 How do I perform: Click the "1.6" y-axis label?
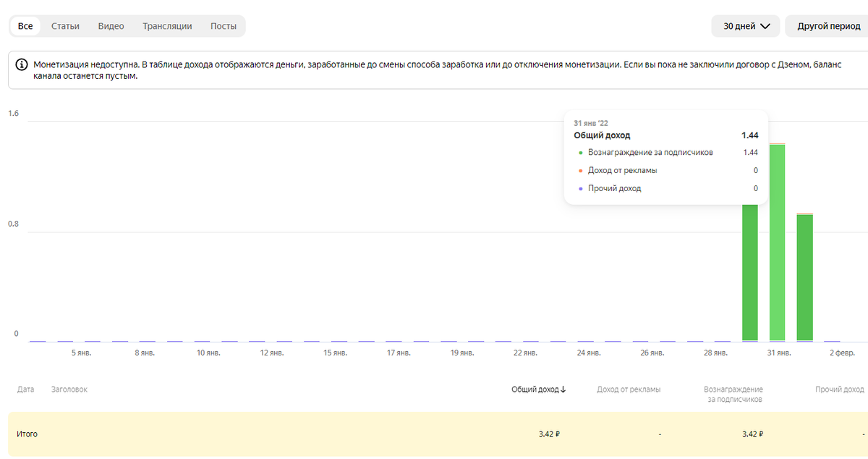point(13,114)
